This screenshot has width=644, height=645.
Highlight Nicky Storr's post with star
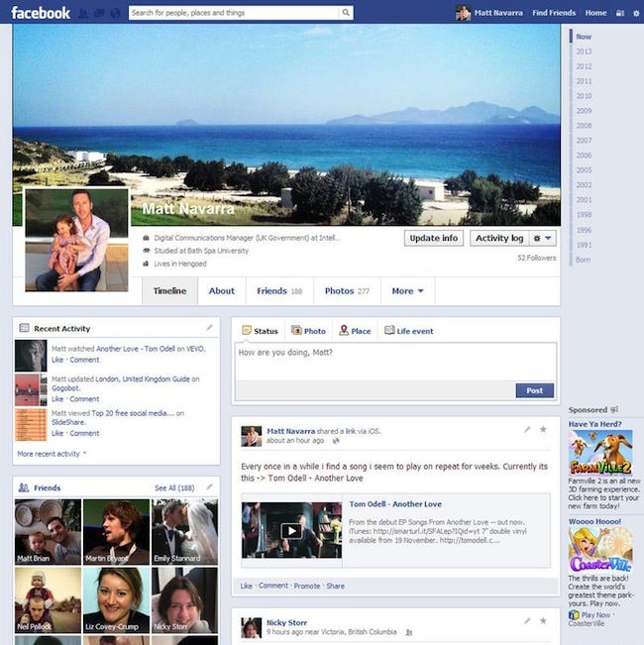[x=543, y=621]
